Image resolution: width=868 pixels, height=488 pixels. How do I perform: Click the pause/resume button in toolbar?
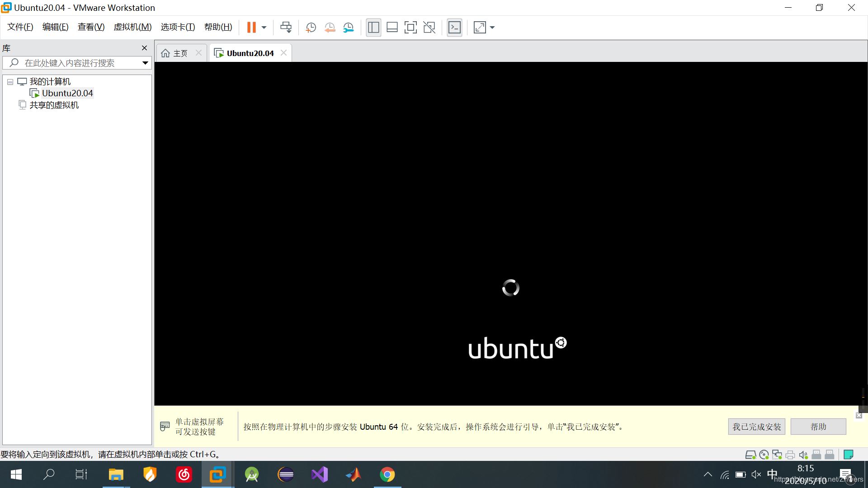pos(251,28)
